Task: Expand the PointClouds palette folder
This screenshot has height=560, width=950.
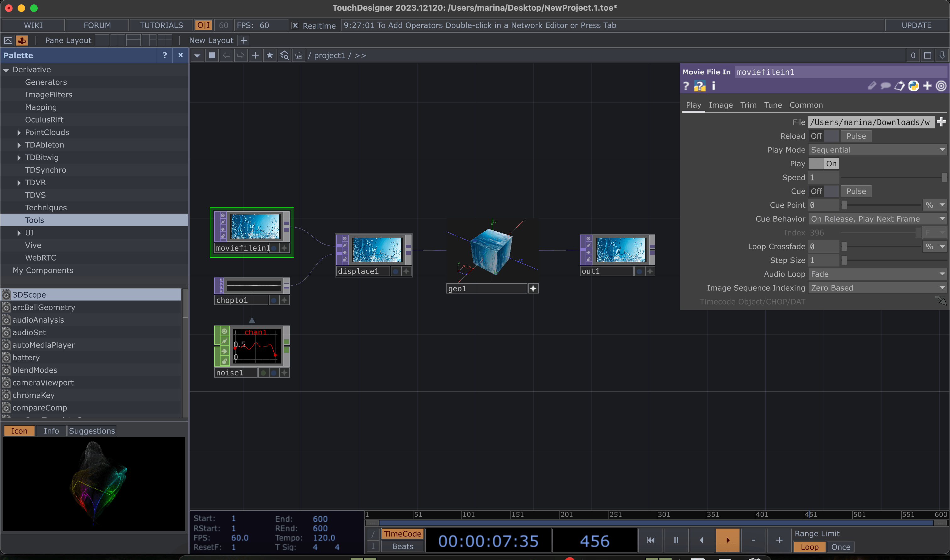Action: (x=19, y=132)
